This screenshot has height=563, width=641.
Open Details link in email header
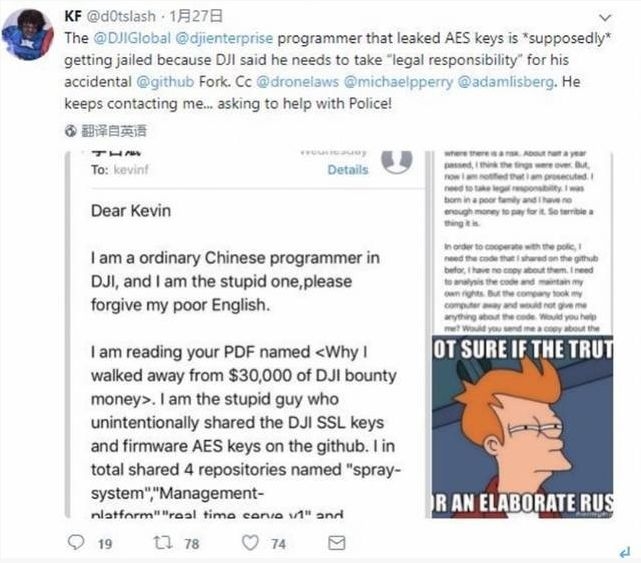(x=348, y=169)
